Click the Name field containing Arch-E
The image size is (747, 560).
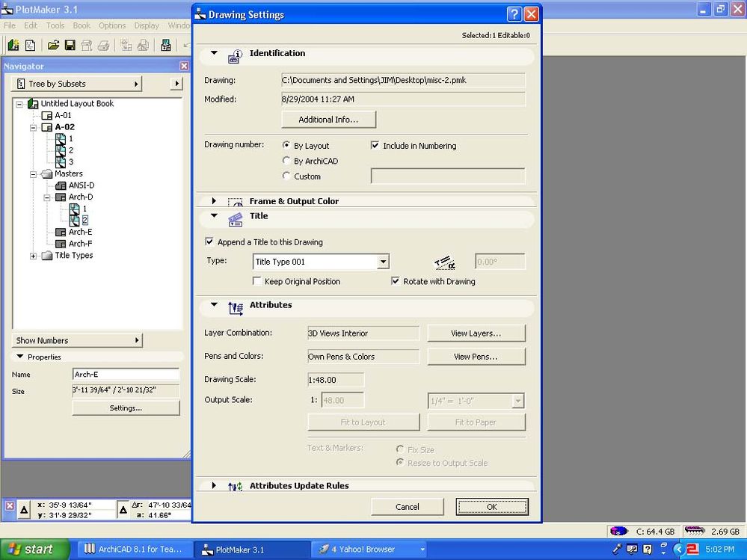[x=126, y=375]
